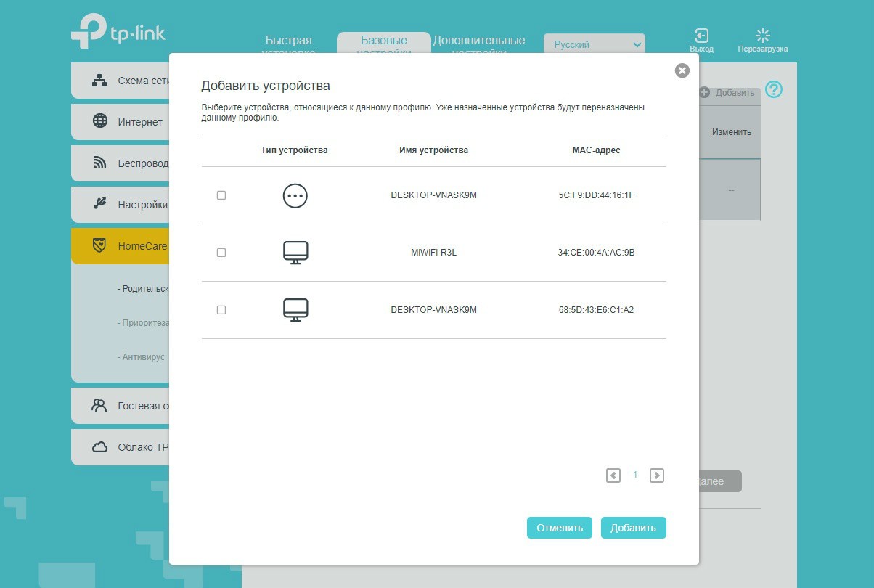The image size is (874, 588).
Task: Click the wireless signal sidebar icon
Action: [100, 163]
